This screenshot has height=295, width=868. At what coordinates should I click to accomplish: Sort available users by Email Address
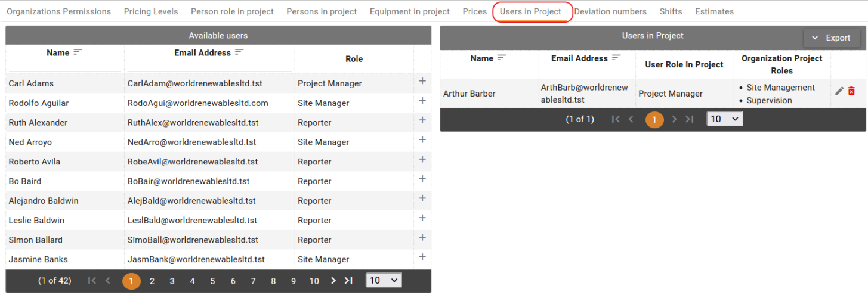point(239,52)
